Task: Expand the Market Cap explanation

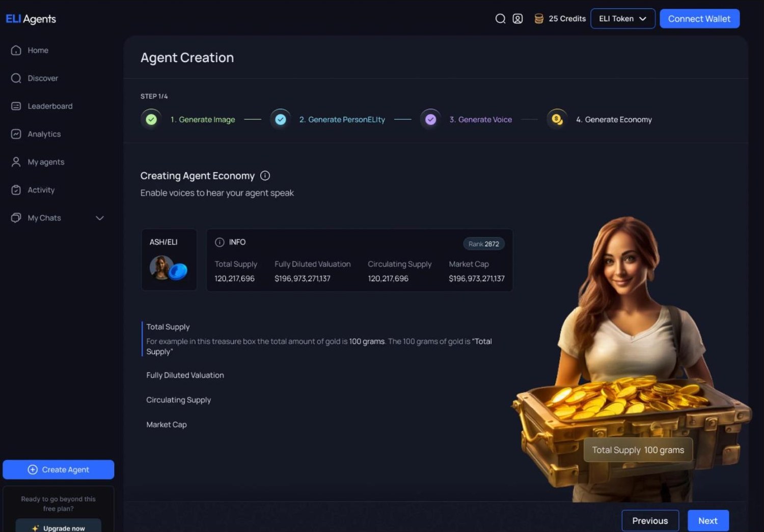Action: [167, 425]
